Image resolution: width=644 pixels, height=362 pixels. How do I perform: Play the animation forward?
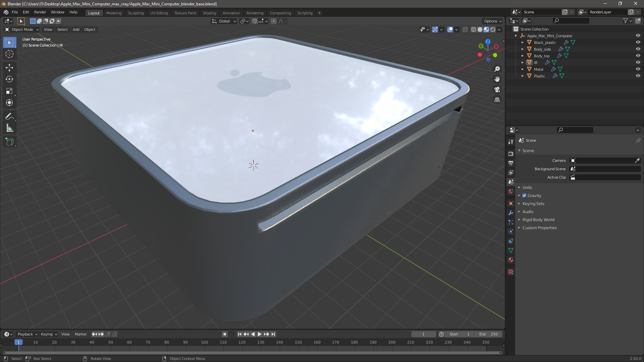(260, 334)
